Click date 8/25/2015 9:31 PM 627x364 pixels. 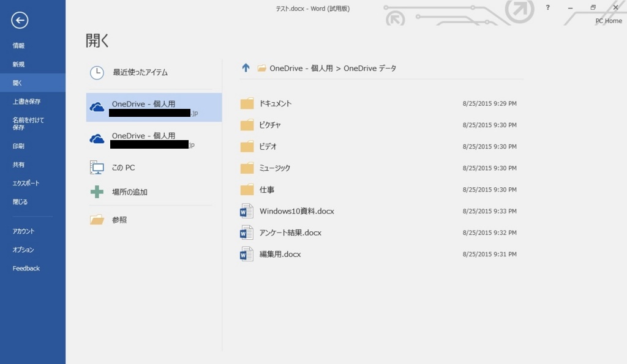[489, 254]
